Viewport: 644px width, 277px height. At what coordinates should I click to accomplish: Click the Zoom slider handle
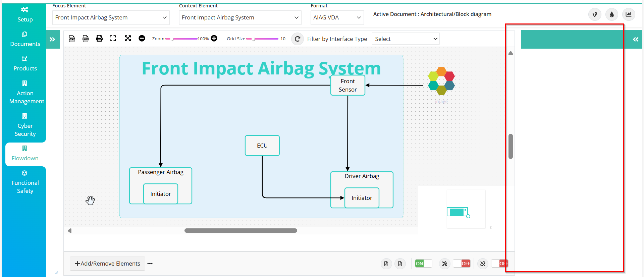pyautogui.click(x=173, y=39)
